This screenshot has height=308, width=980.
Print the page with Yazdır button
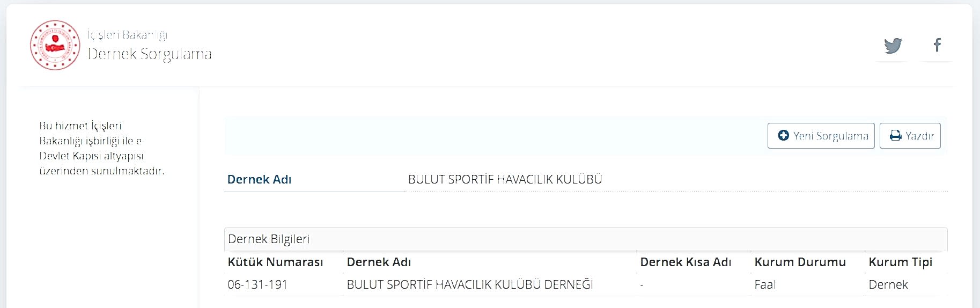pos(910,136)
